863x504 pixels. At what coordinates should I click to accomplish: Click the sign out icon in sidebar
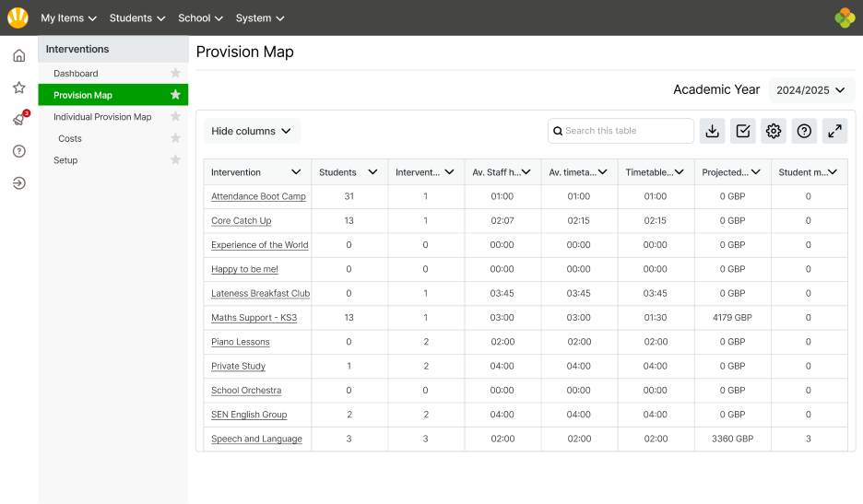(x=18, y=183)
